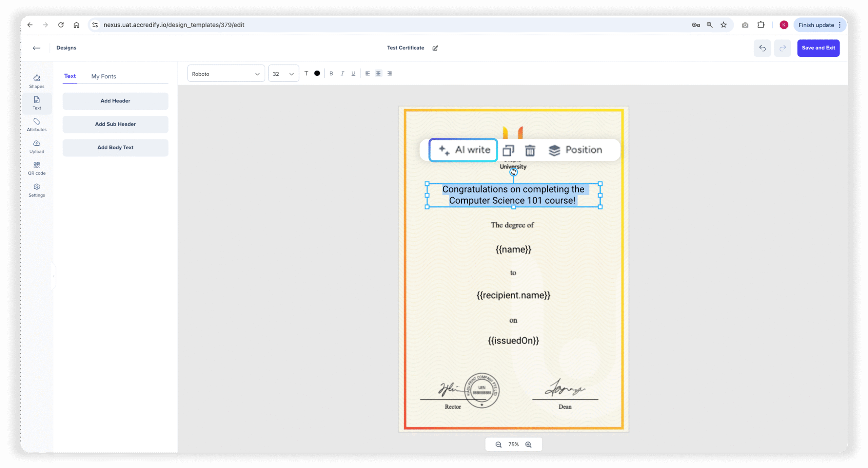Screen dimensions: 868x468
Task: Open the black text color picker
Action: (x=317, y=73)
